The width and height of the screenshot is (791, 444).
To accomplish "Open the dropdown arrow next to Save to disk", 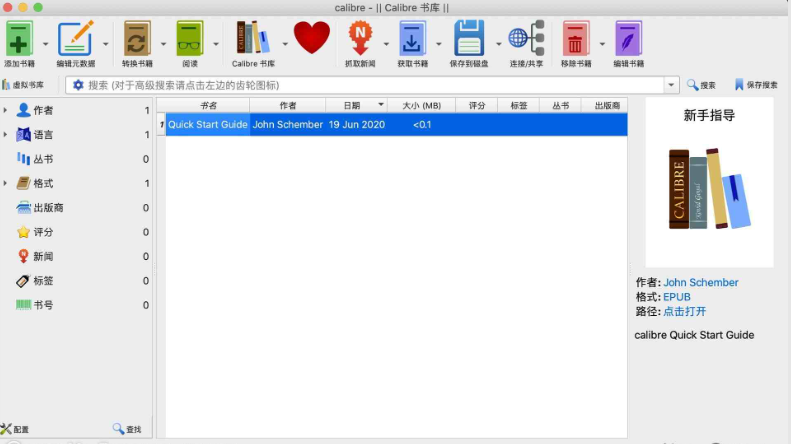I will [498, 44].
